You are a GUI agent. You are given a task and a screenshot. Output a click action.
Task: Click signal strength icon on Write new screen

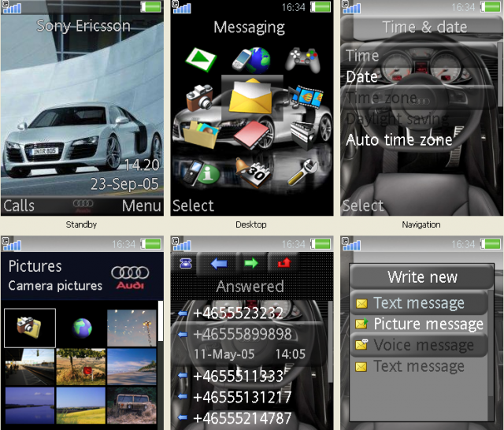tap(351, 244)
